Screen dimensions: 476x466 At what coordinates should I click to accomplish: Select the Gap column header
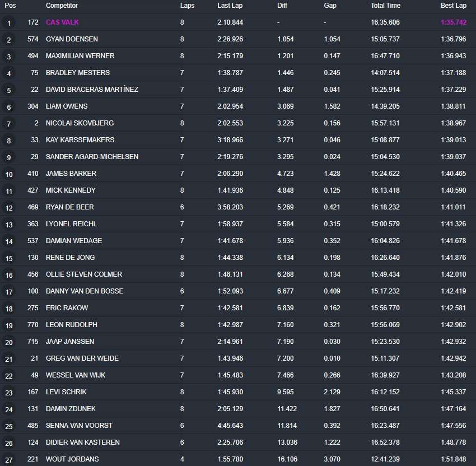click(x=330, y=6)
